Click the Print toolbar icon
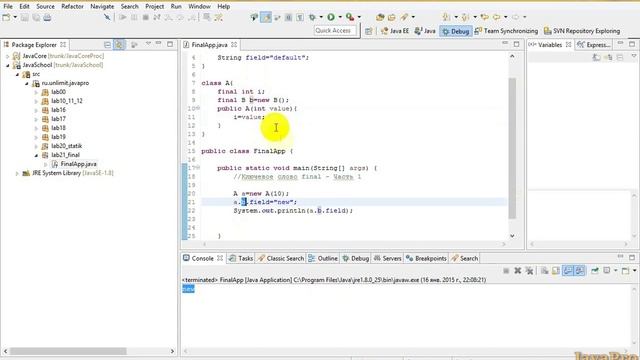This screenshot has height=360, width=640. (x=47, y=17)
